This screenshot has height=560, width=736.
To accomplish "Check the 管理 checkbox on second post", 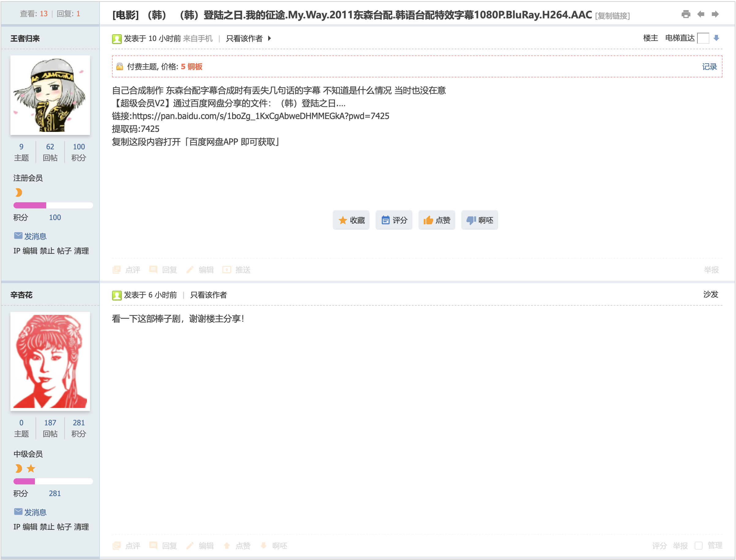I will (698, 545).
